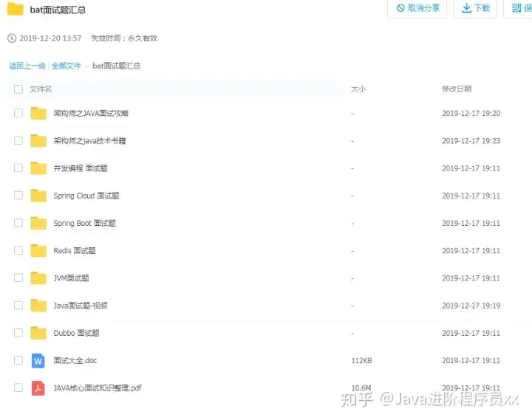Open folder name Redis 面试题
The width and height of the screenshot is (532, 420).
[x=75, y=251]
